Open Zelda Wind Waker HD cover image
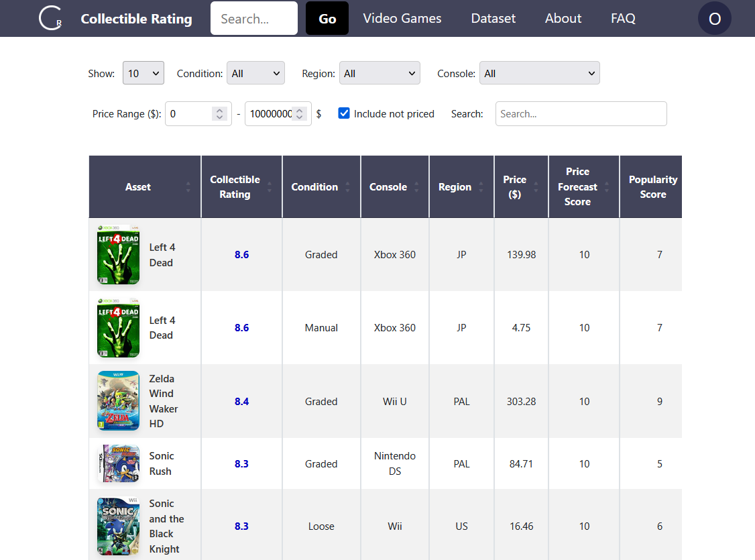This screenshot has width=755, height=560. pyautogui.click(x=119, y=400)
